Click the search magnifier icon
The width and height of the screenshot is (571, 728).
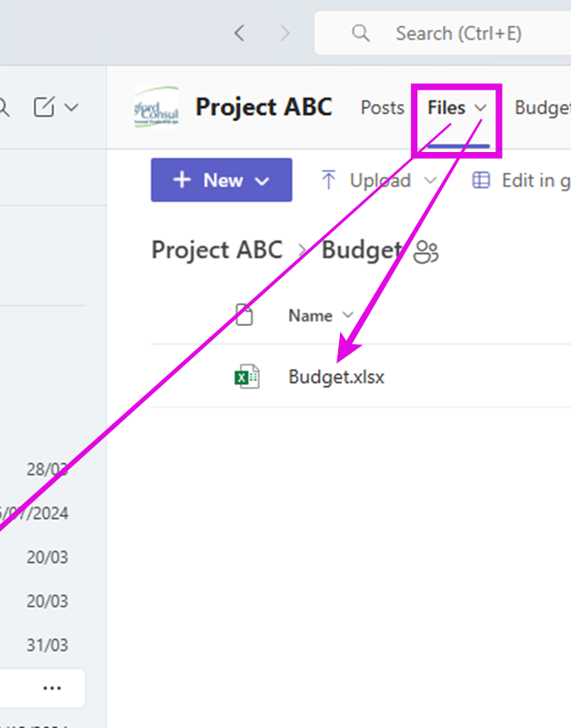coord(360,33)
